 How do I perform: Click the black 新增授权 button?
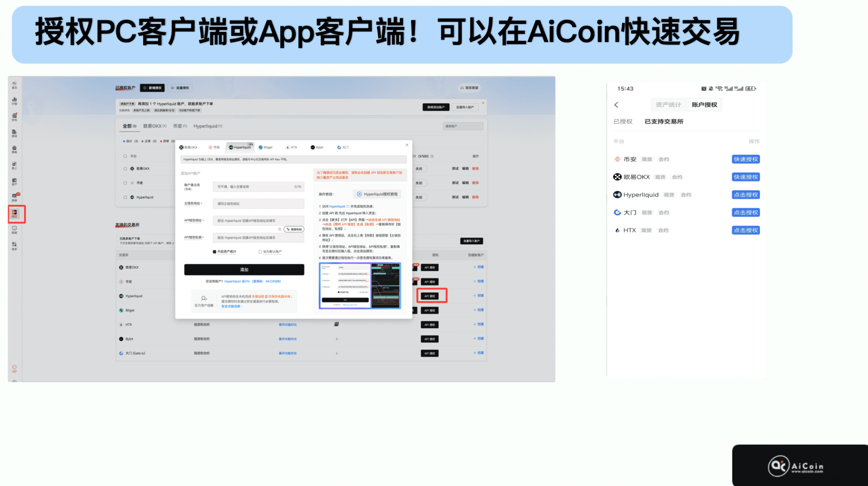pyautogui.click(x=152, y=88)
